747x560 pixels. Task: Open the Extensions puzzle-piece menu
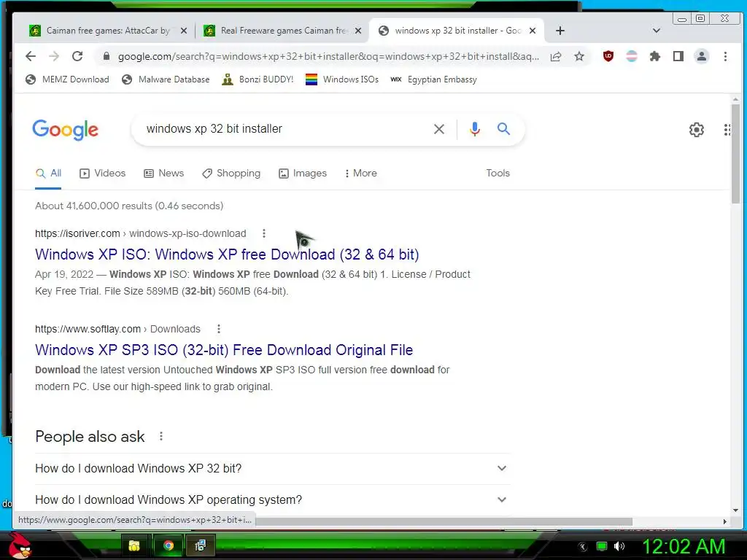(x=655, y=56)
